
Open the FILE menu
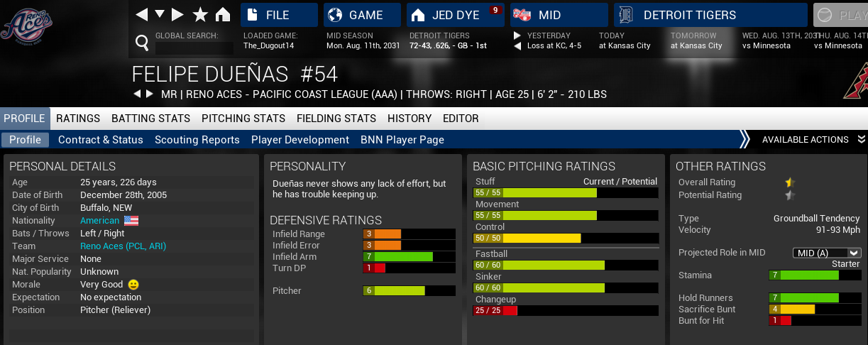click(279, 15)
